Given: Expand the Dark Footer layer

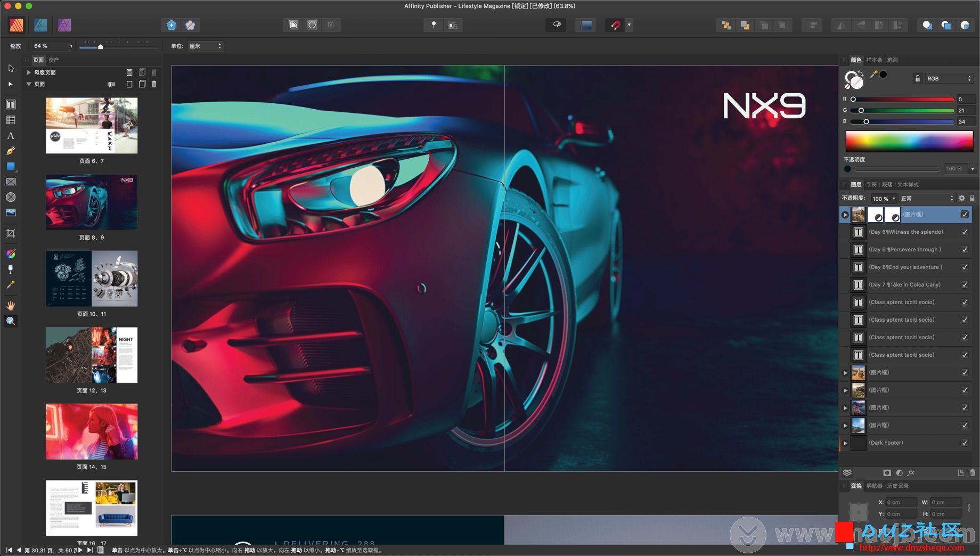Looking at the screenshot, I should (x=845, y=443).
